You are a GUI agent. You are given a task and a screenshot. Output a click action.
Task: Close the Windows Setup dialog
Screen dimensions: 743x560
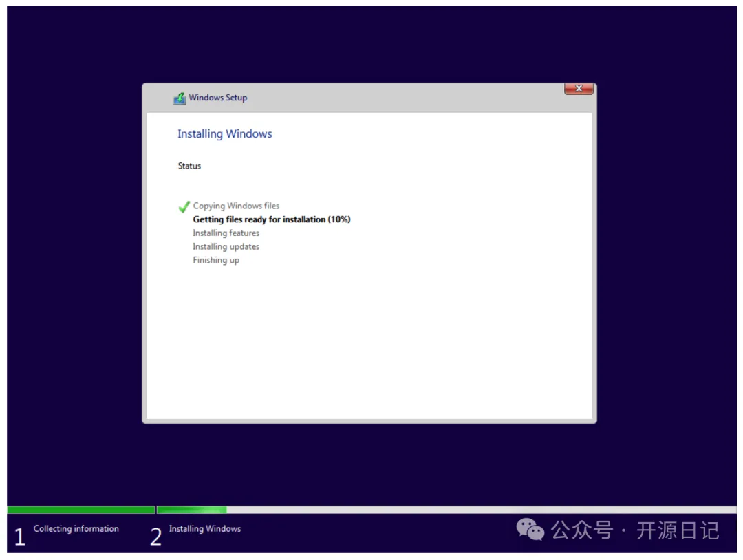coord(579,89)
